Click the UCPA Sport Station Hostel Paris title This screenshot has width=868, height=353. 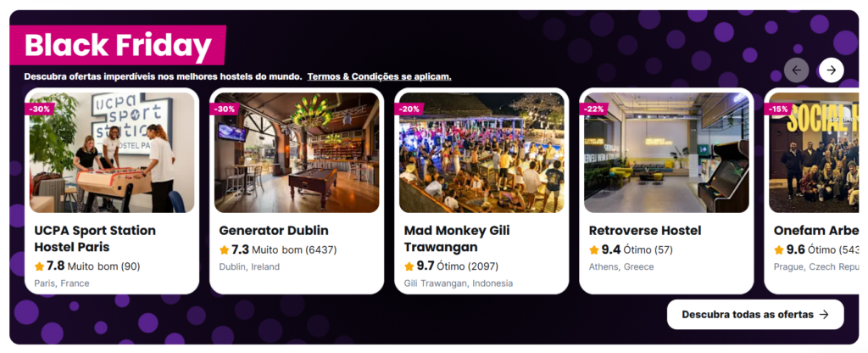[x=95, y=238]
